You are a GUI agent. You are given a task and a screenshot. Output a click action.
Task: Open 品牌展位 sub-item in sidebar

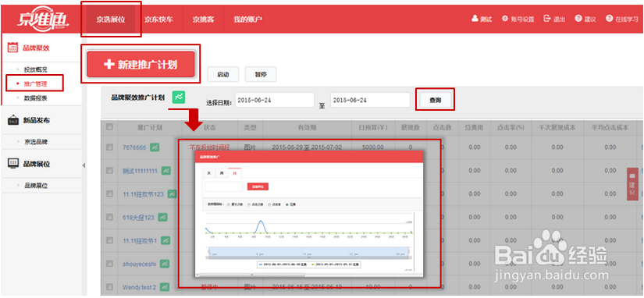point(35,185)
